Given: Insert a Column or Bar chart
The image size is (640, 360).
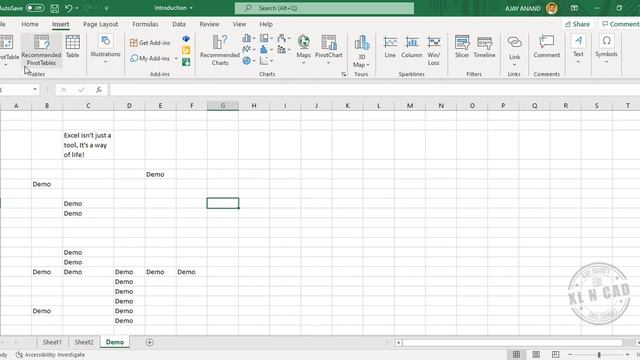Looking at the screenshot, I should point(249,38).
